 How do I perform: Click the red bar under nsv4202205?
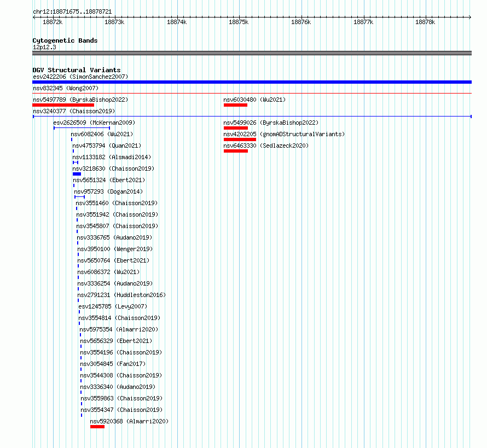240,139
